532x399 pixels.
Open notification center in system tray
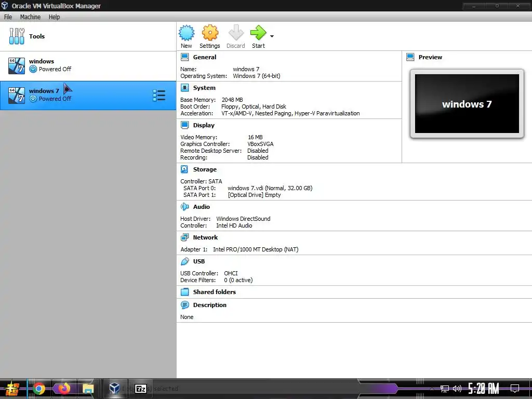click(515, 389)
